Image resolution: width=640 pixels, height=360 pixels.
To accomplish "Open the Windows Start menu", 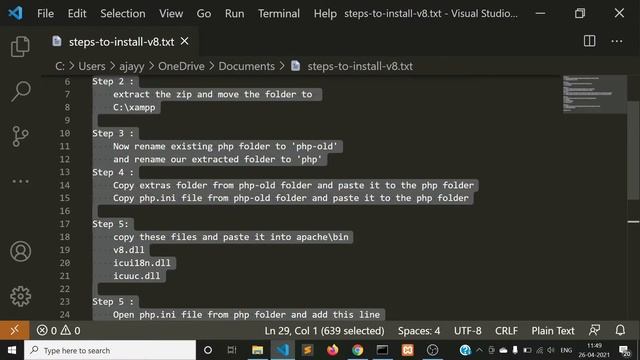I will (12, 350).
